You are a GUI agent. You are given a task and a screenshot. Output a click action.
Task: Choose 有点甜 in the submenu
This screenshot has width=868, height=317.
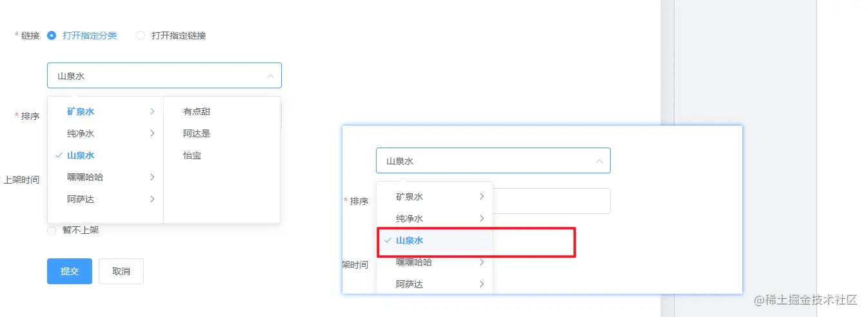click(196, 111)
